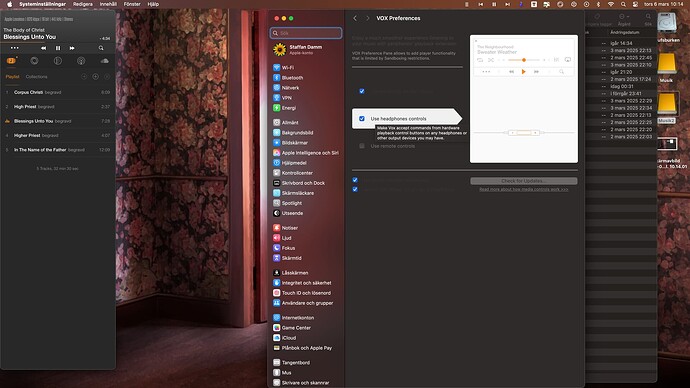This screenshot has width=690, height=388.
Task: Switch to the Collections tab
Action: pos(37,77)
